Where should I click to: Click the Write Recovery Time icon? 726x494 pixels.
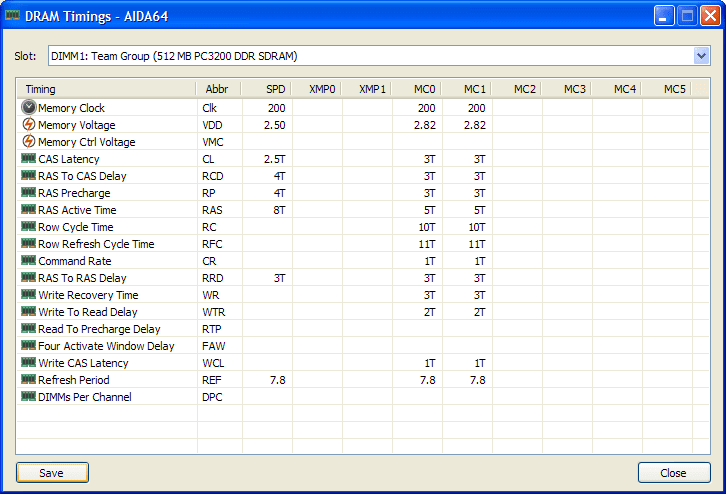[28, 295]
